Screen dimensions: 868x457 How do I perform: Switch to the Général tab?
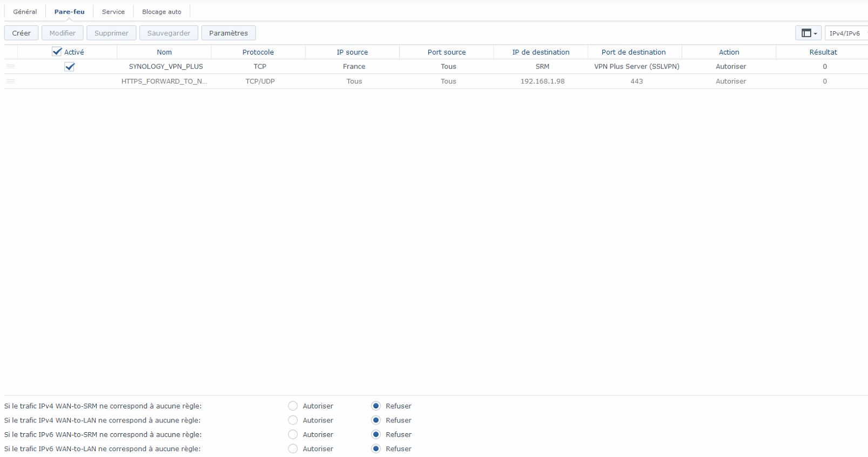coord(25,11)
